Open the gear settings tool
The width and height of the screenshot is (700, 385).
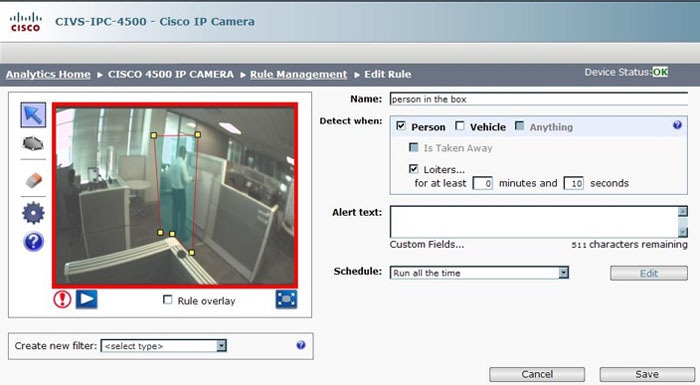point(33,213)
